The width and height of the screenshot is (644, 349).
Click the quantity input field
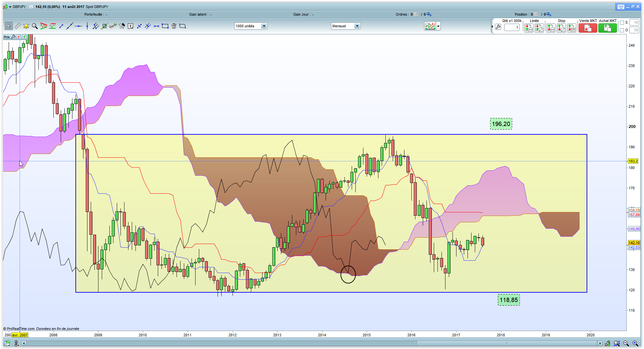[512, 27]
